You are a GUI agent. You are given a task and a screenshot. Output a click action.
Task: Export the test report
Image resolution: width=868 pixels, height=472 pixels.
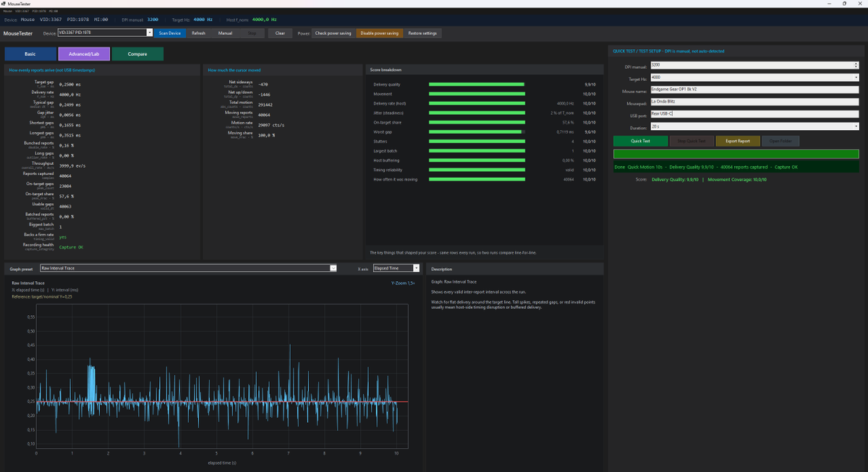click(738, 141)
